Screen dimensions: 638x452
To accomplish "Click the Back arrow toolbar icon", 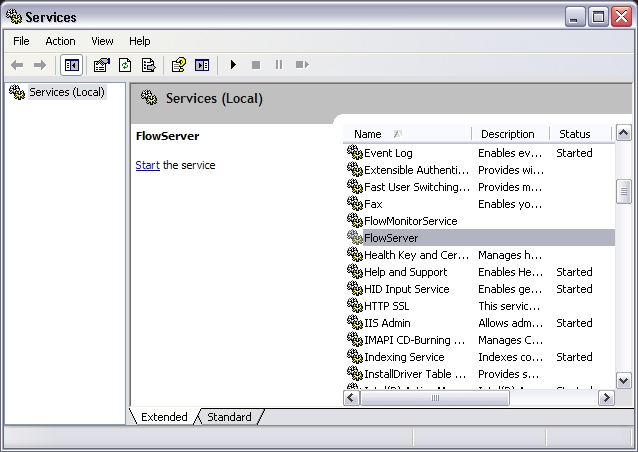I will [17, 65].
